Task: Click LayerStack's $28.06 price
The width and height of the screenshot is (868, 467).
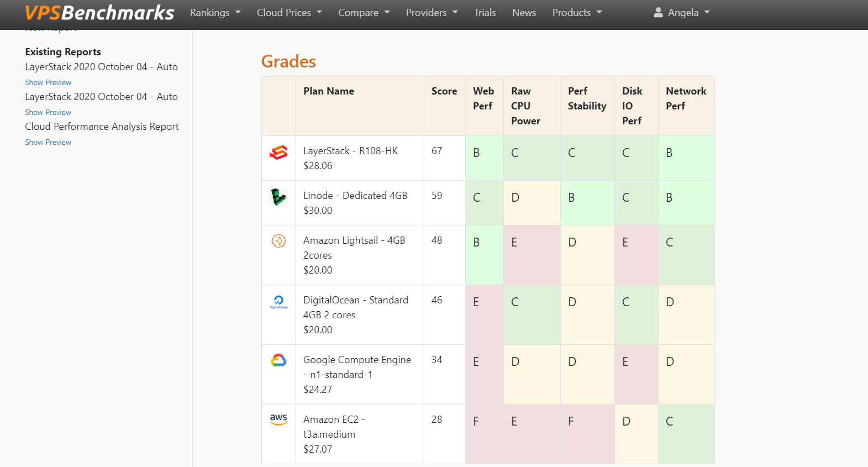Action: point(318,166)
